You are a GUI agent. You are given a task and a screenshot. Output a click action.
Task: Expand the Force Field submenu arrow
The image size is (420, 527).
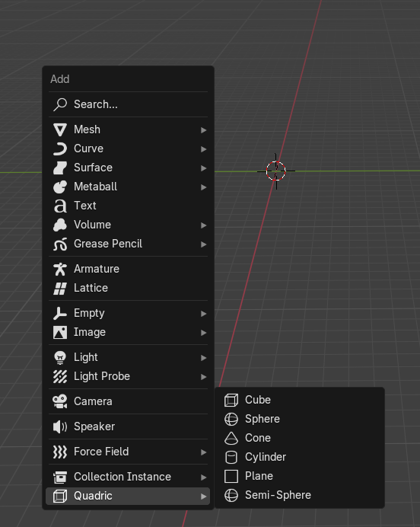(x=203, y=452)
